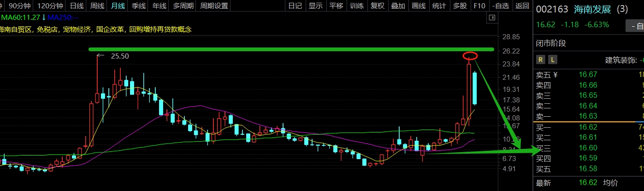Select the 年线 yearly period tab
This screenshot has height=191, width=644.
159,6
